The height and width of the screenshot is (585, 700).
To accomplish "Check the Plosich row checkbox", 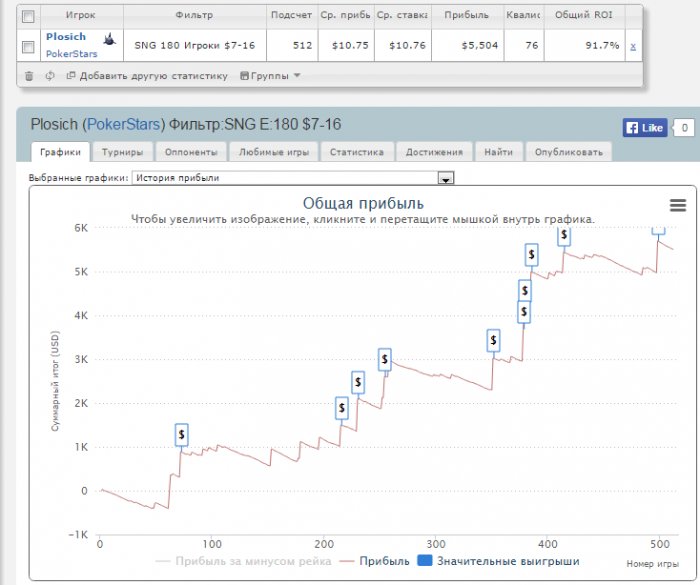I will click(28, 45).
